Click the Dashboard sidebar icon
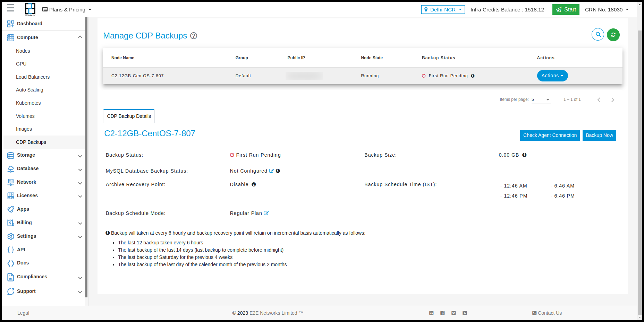The width and height of the screenshot is (644, 322). (11, 24)
